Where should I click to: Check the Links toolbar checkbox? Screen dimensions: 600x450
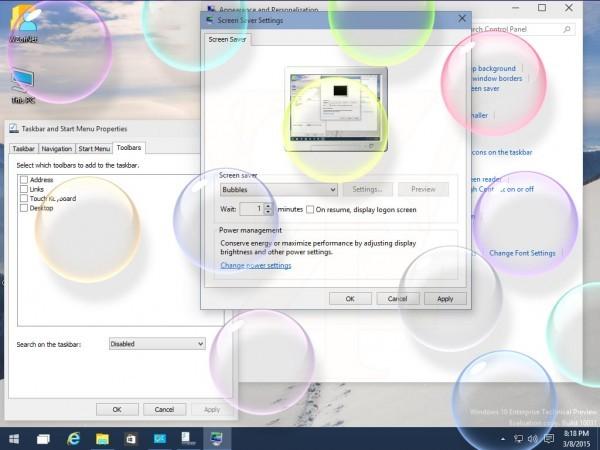coord(24,189)
